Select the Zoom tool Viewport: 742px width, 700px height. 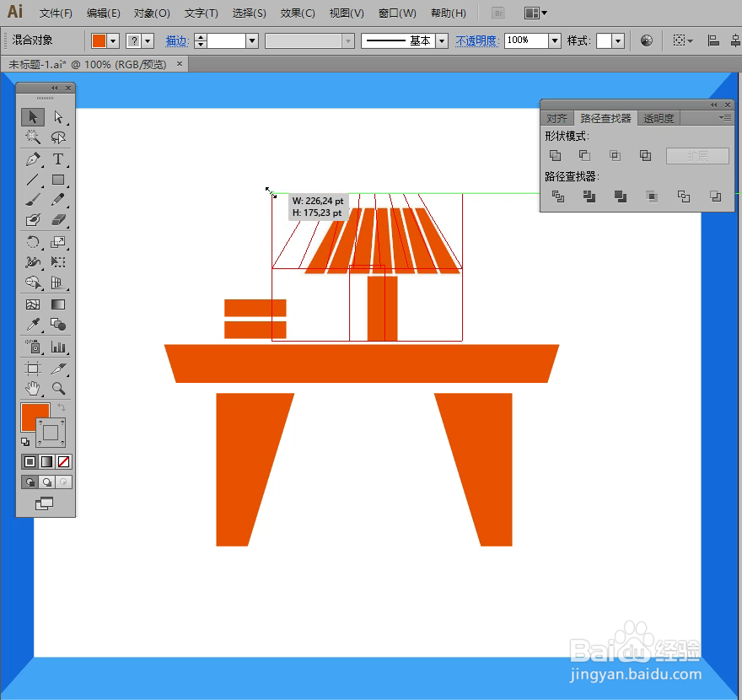[59, 389]
